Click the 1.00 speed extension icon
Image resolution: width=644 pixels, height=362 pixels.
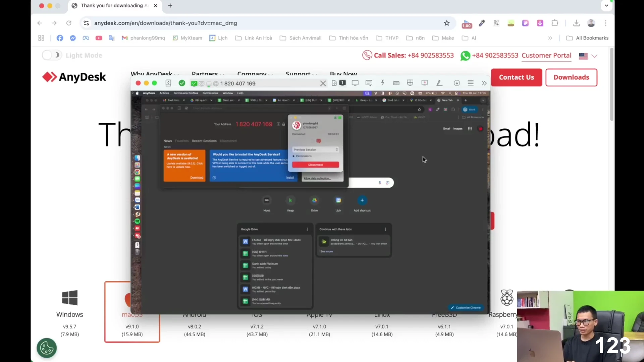[x=467, y=23]
